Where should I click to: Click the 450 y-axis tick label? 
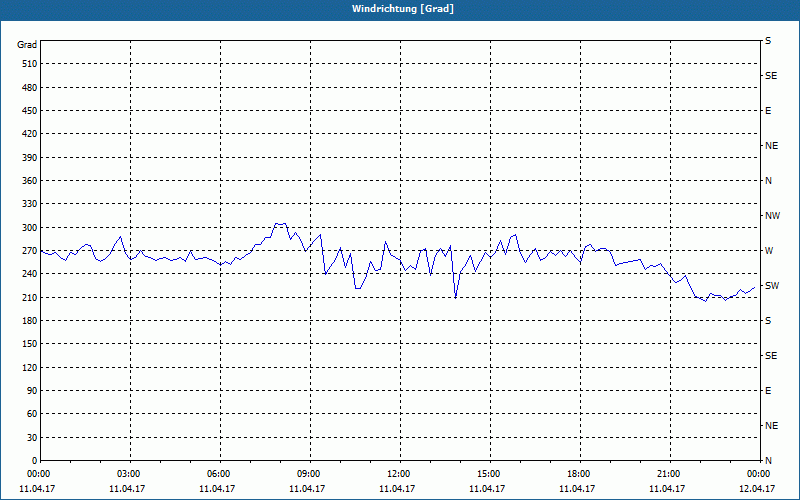click(x=30, y=111)
